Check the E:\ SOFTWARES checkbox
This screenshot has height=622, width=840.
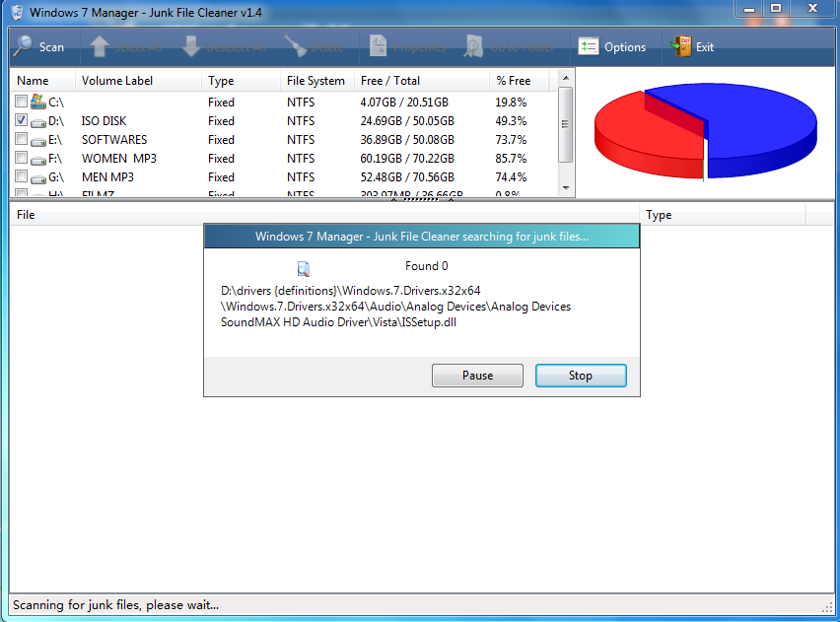click(x=21, y=139)
